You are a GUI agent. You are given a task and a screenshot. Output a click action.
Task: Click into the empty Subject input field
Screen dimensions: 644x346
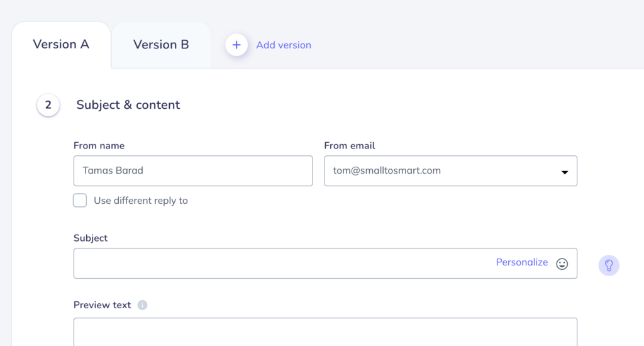pyautogui.click(x=283, y=264)
